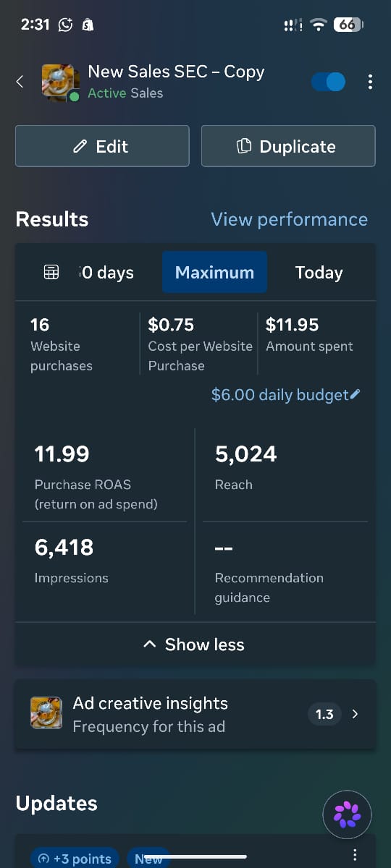Collapse metrics with Show less
391x868 pixels.
(195, 644)
